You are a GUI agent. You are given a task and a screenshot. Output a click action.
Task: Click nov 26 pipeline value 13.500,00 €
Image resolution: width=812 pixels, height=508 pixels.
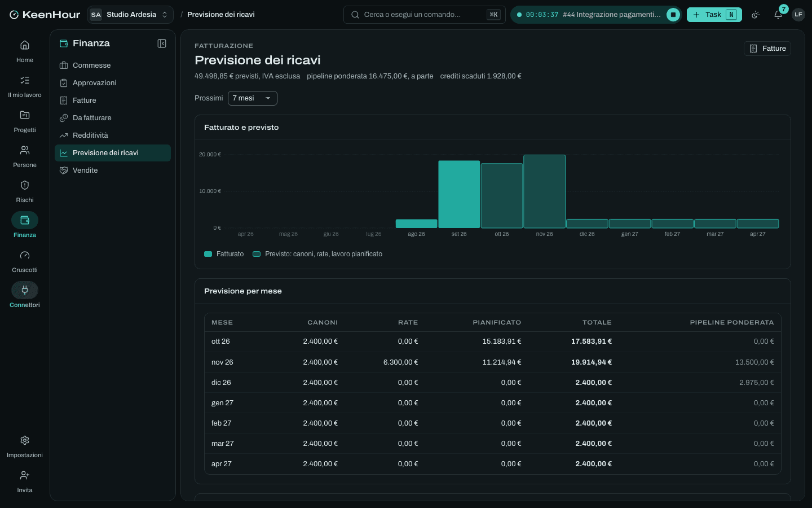click(754, 362)
